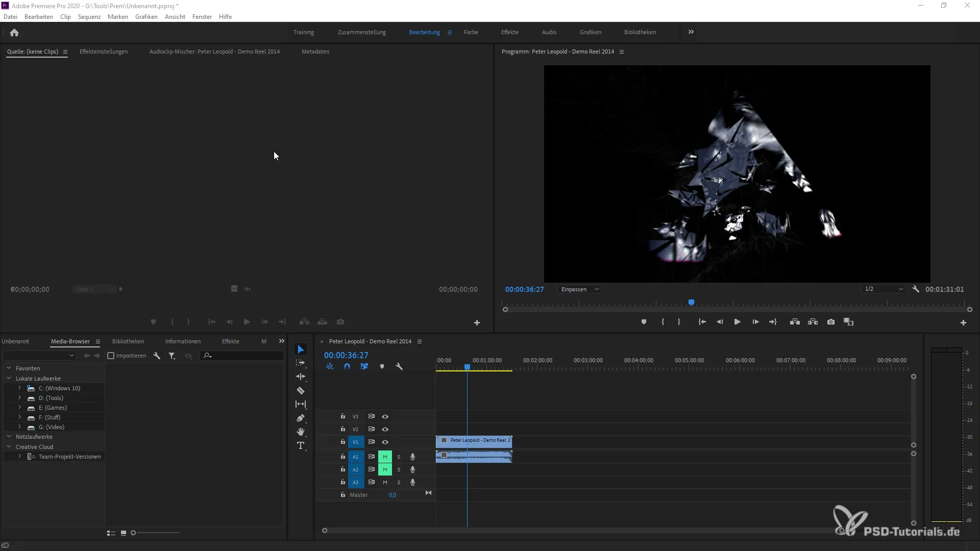Select the Selection tool arrow

coord(301,349)
